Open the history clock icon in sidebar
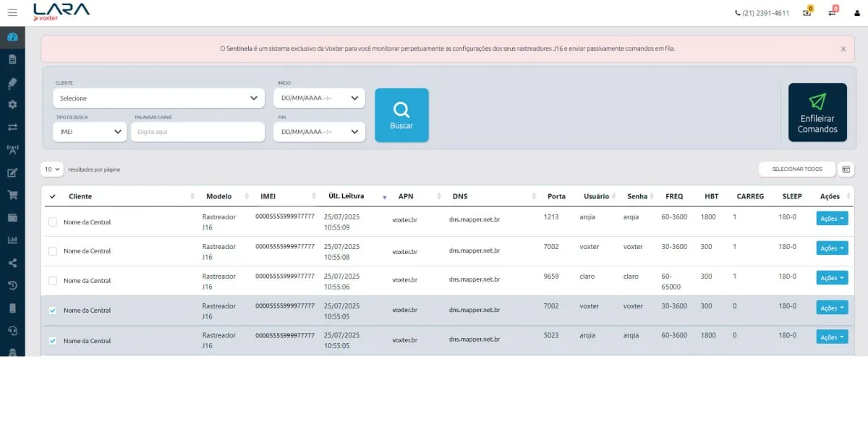The height and width of the screenshot is (430, 868). click(12, 285)
